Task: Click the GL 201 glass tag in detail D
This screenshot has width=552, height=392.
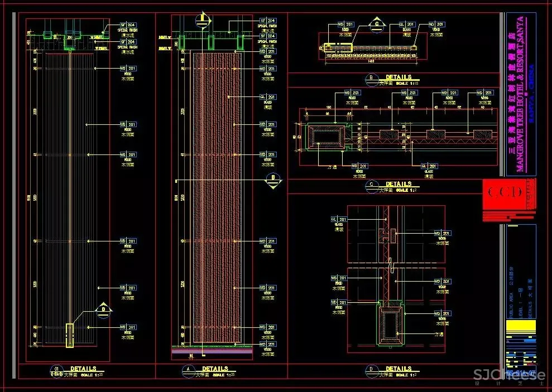Action: point(339,219)
